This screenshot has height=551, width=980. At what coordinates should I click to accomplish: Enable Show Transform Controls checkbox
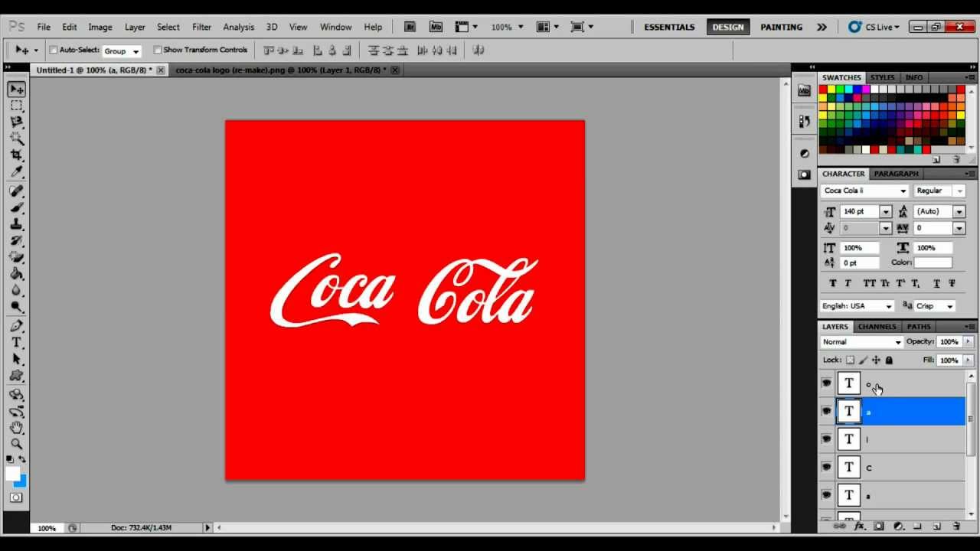coord(157,50)
